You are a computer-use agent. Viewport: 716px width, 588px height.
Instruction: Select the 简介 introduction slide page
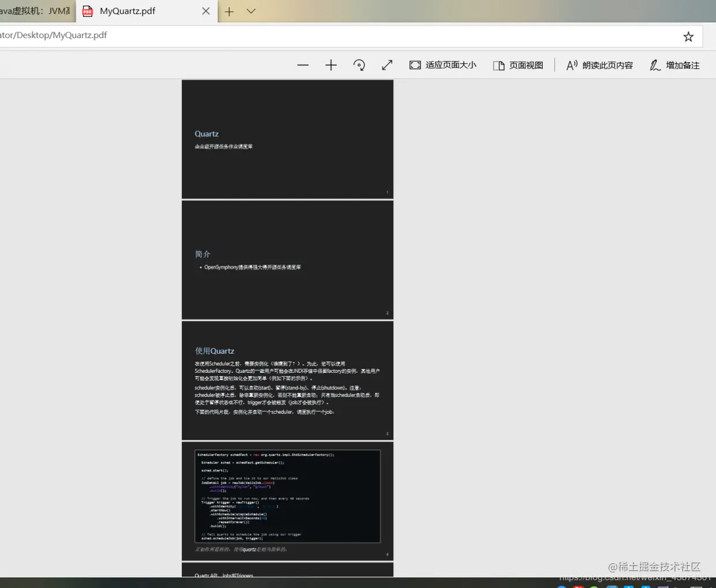tap(288, 260)
